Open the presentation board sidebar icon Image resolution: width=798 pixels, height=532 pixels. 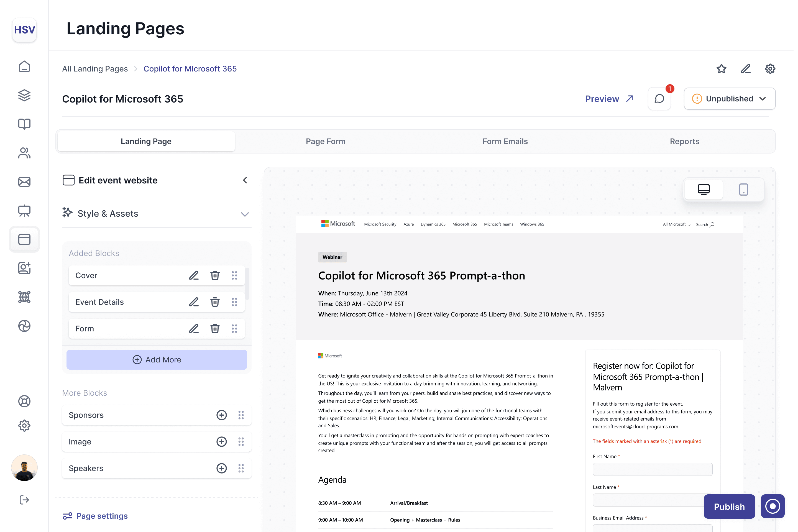pyautogui.click(x=24, y=211)
